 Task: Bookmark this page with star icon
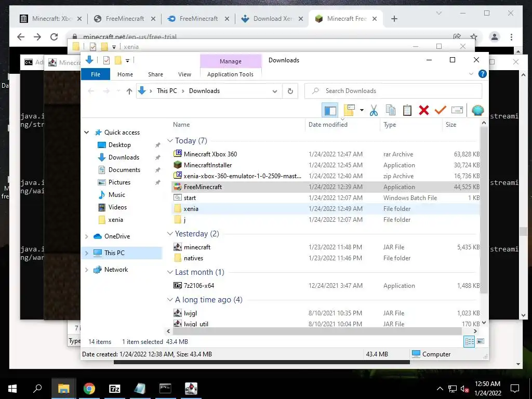tap(474, 37)
